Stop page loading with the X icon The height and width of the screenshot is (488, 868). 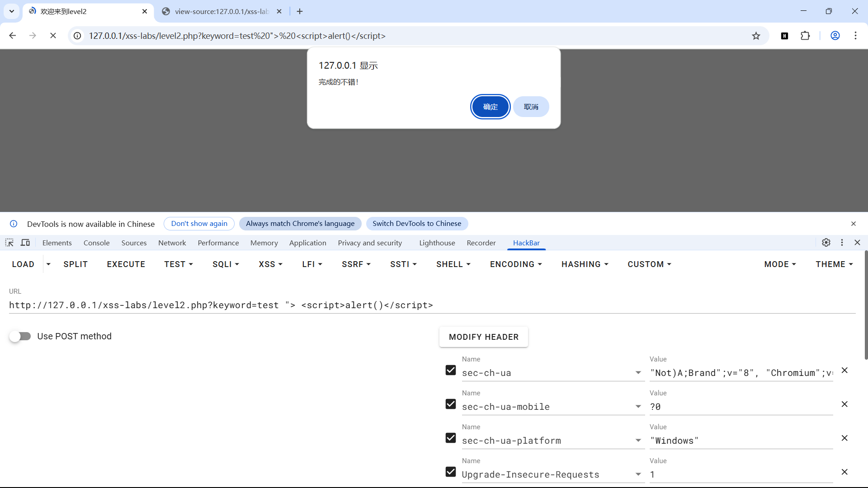click(x=53, y=36)
